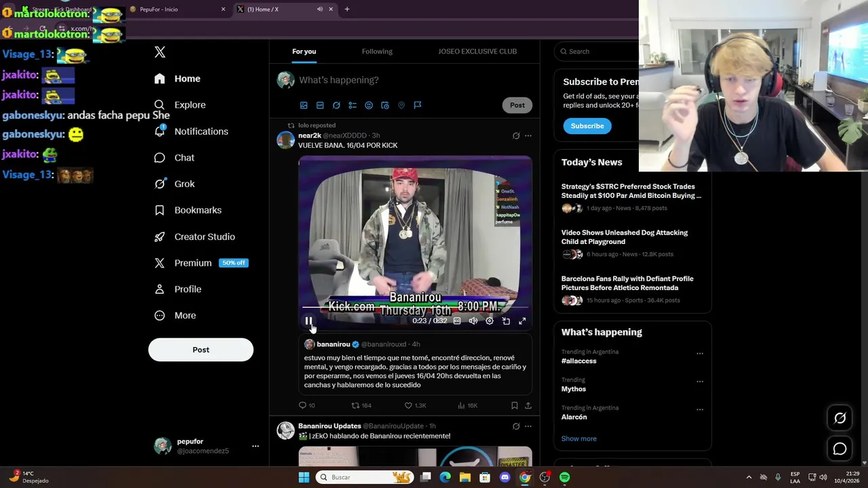Open Premium in the sidebar
Viewport: 868px width, 488px height.
point(201,263)
